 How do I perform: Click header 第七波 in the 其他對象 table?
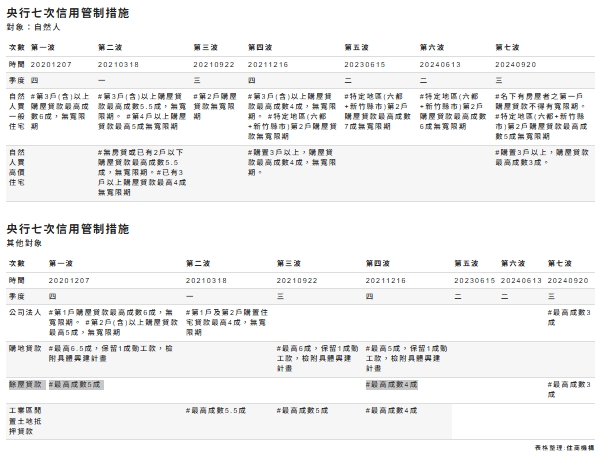[x=560, y=263]
